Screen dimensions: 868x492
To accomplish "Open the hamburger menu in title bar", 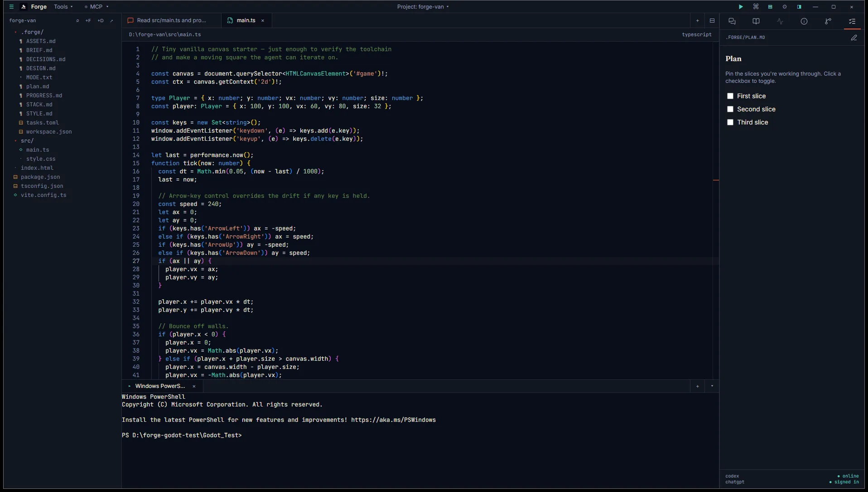I will [12, 7].
